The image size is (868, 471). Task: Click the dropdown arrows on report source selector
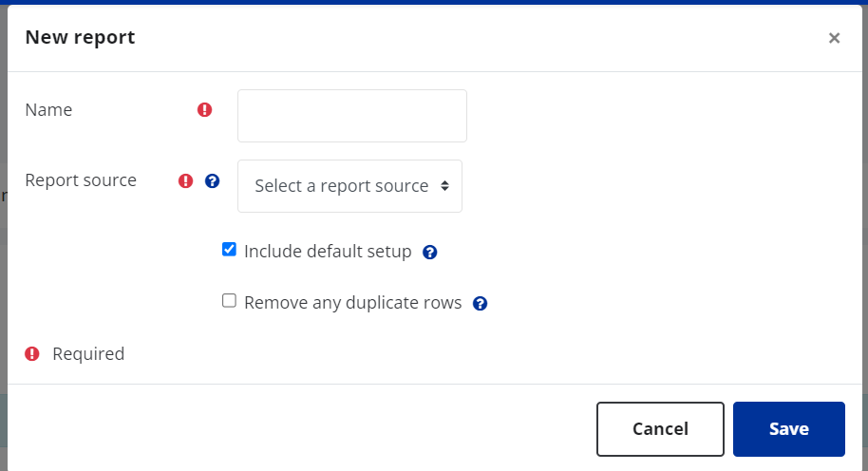pos(444,186)
